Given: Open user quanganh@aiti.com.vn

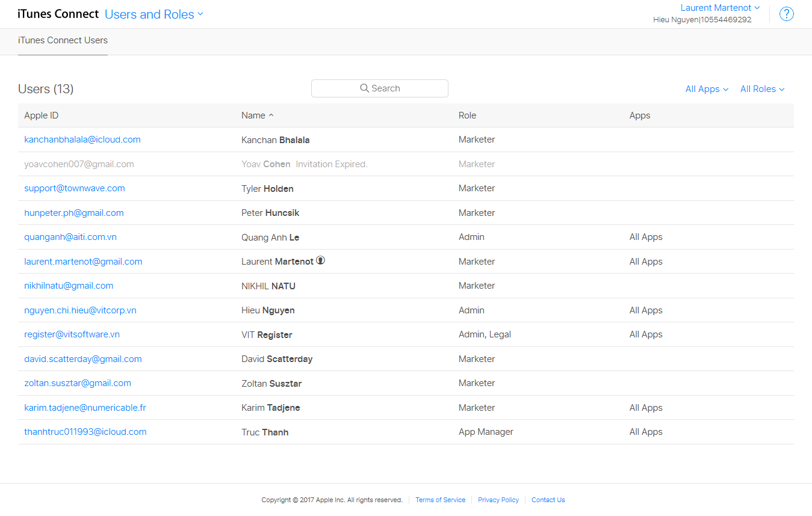Looking at the screenshot, I should tap(70, 237).
